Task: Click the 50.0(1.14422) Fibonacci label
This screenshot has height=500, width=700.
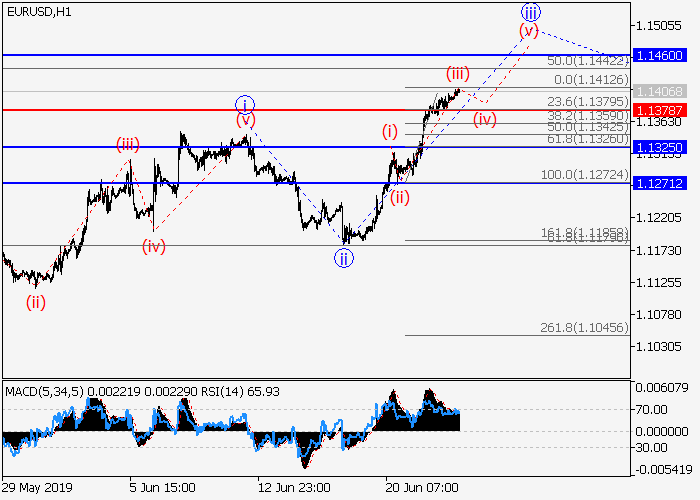Action: [588, 62]
